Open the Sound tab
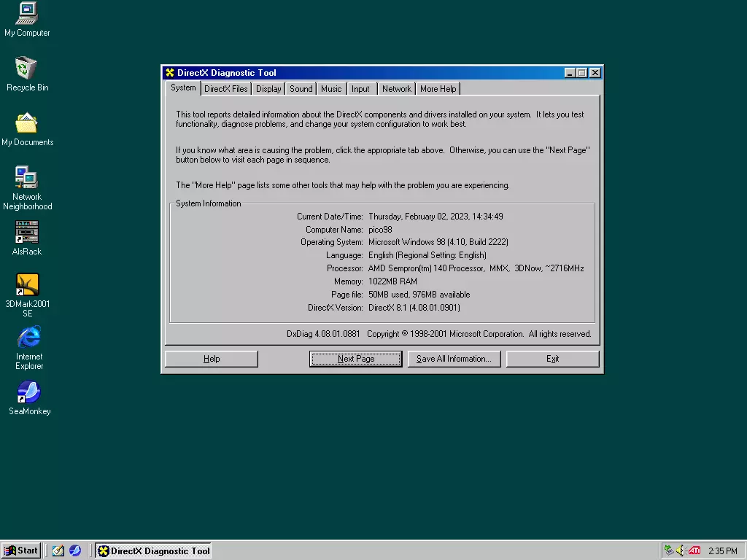Screen dimensions: 747x560 point(301,89)
